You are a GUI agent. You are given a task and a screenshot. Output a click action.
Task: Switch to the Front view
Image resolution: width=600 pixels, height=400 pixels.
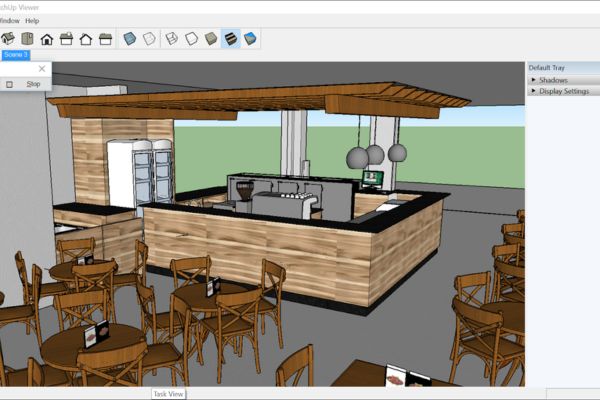pos(47,39)
